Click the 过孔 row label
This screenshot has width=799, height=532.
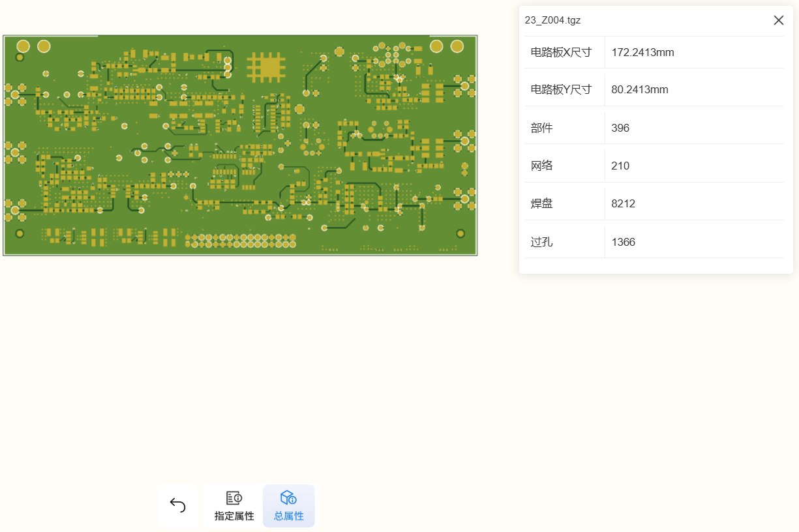click(541, 242)
